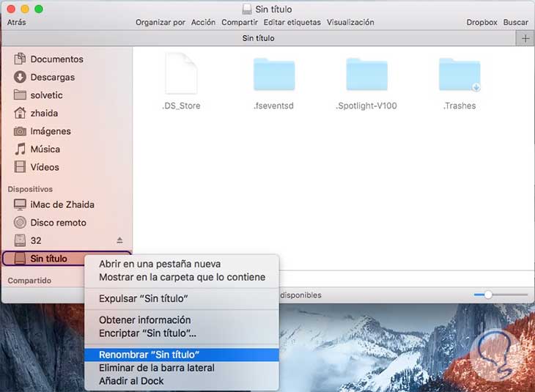Click the drive icon in window title
This screenshot has height=392, width=535.
click(x=247, y=10)
